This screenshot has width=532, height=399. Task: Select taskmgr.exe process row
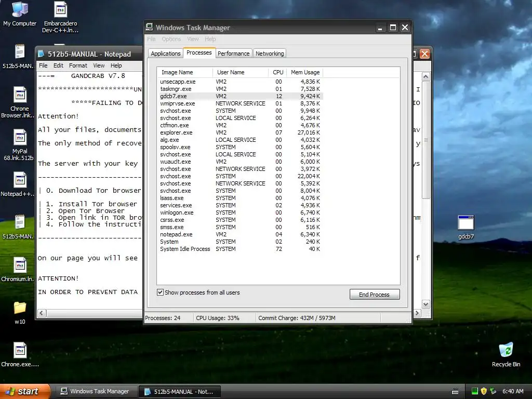pyautogui.click(x=240, y=89)
